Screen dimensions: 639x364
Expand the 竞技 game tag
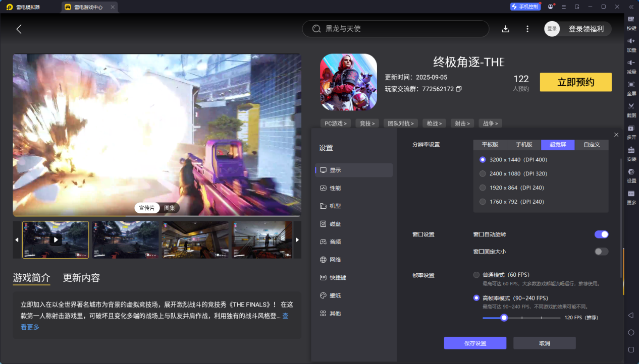coord(367,123)
